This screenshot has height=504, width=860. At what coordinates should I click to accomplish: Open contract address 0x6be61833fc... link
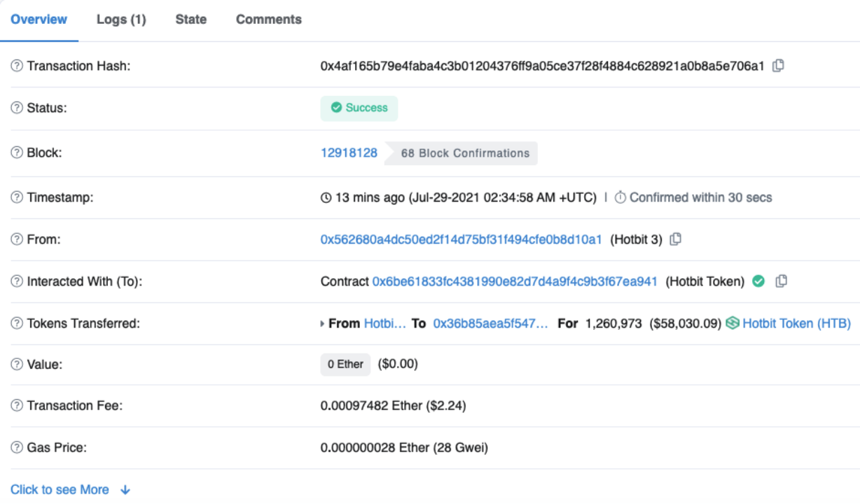(x=515, y=281)
